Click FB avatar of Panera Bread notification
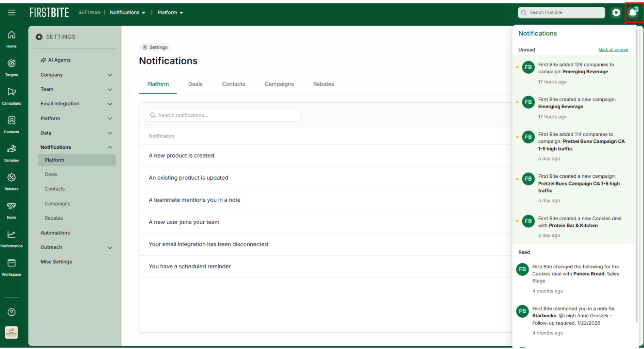 [x=522, y=269]
